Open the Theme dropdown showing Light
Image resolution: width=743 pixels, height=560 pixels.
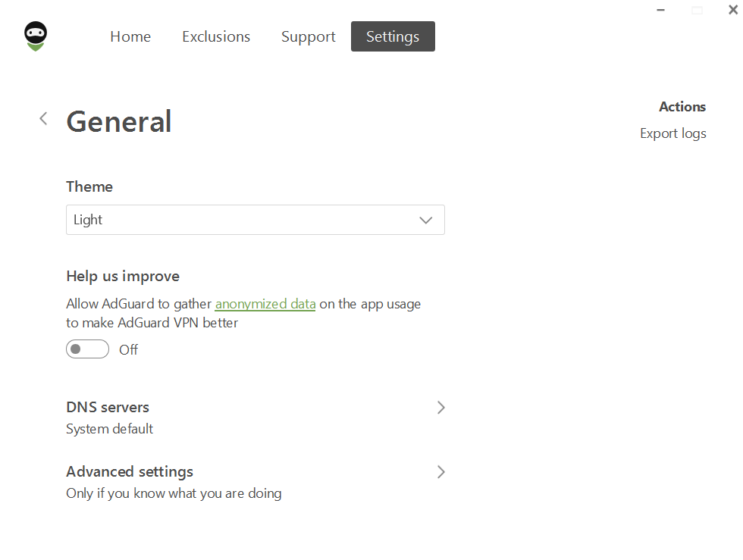point(256,220)
